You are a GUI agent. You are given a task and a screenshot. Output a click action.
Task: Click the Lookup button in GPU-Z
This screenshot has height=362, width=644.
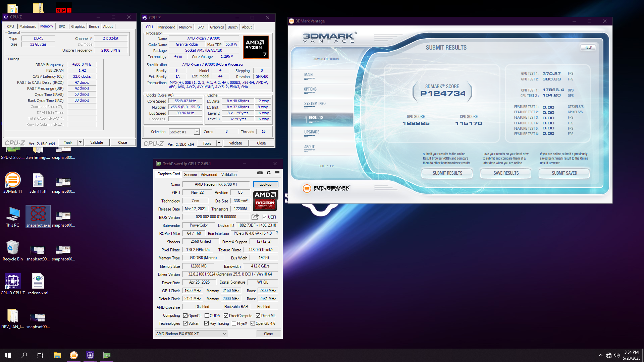pyautogui.click(x=266, y=184)
